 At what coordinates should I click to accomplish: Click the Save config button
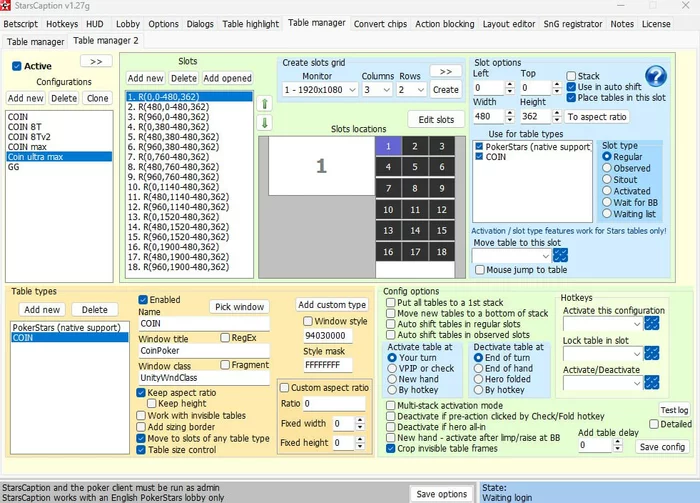click(663, 446)
